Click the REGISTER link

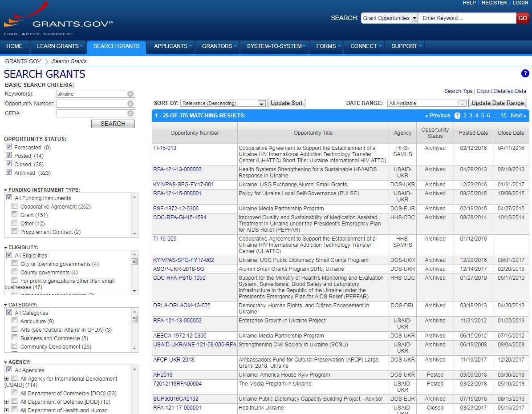coord(494,3)
